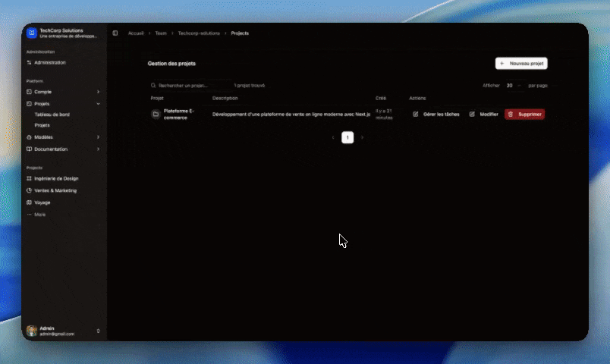Click the trash icon in Supprimer
The width and height of the screenshot is (610, 364).
[x=511, y=115]
